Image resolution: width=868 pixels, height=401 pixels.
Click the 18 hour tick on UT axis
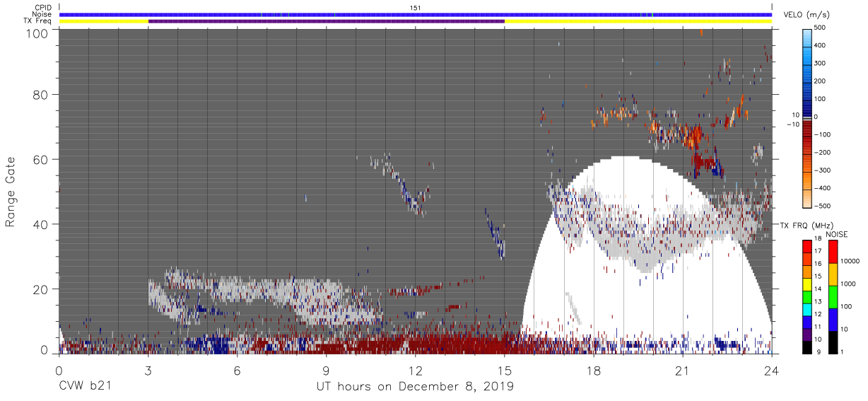(x=593, y=371)
